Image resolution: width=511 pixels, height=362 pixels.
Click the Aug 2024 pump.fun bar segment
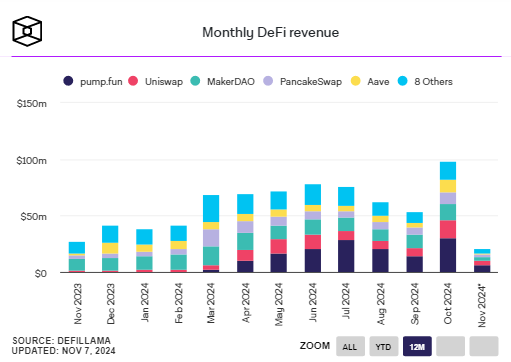click(380, 261)
